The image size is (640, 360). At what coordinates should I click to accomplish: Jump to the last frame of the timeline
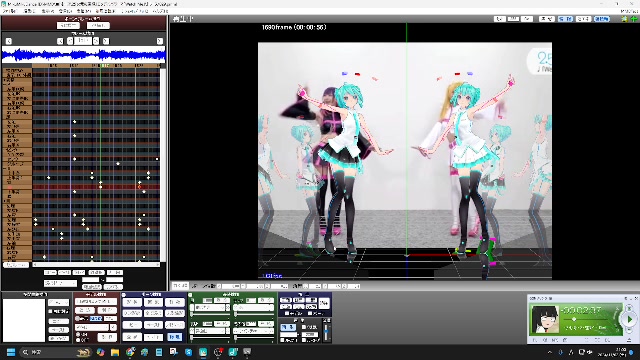click(160, 41)
